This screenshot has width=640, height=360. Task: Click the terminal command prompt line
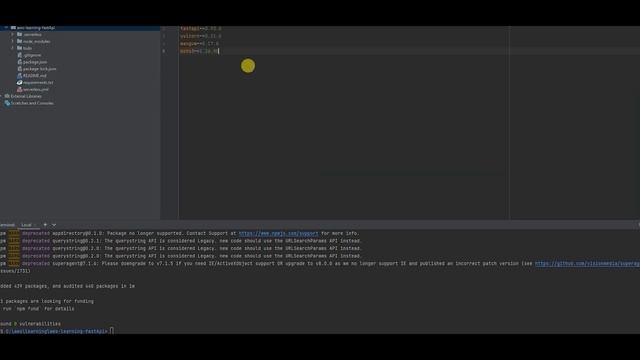57,331
